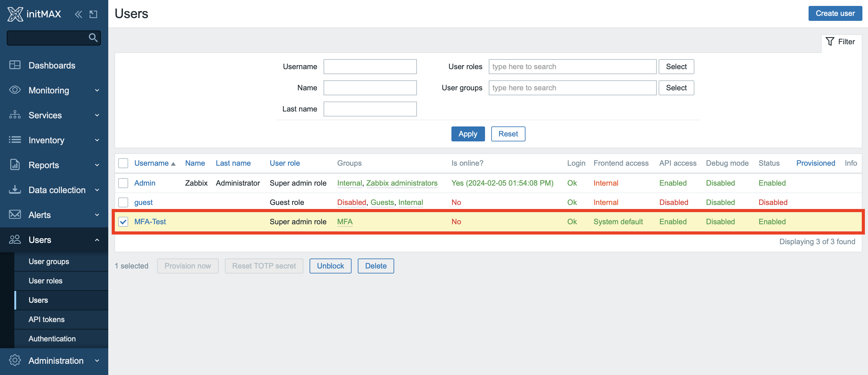Click the sidebar hide/kiosk mode icon
The image size is (868, 375).
pyautogui.click(x=93, y=14)
